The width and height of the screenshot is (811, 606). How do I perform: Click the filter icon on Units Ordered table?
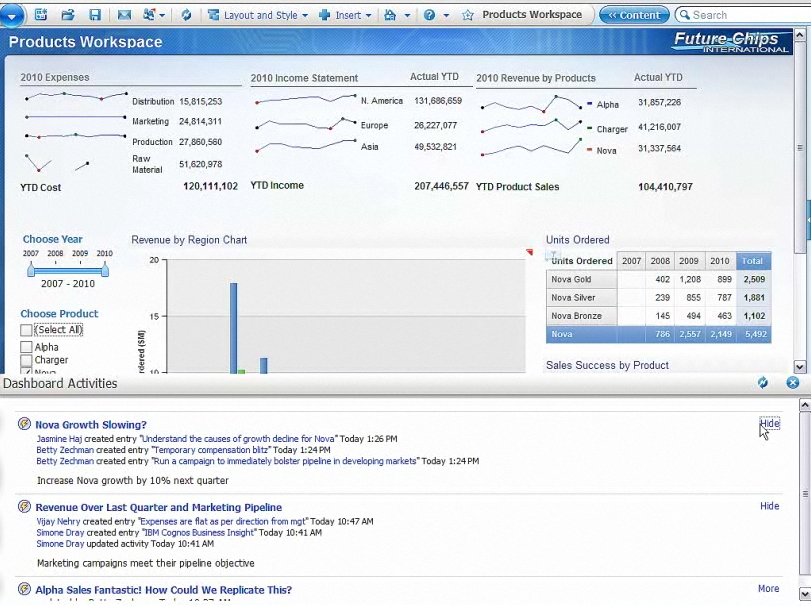click(553, 254)
